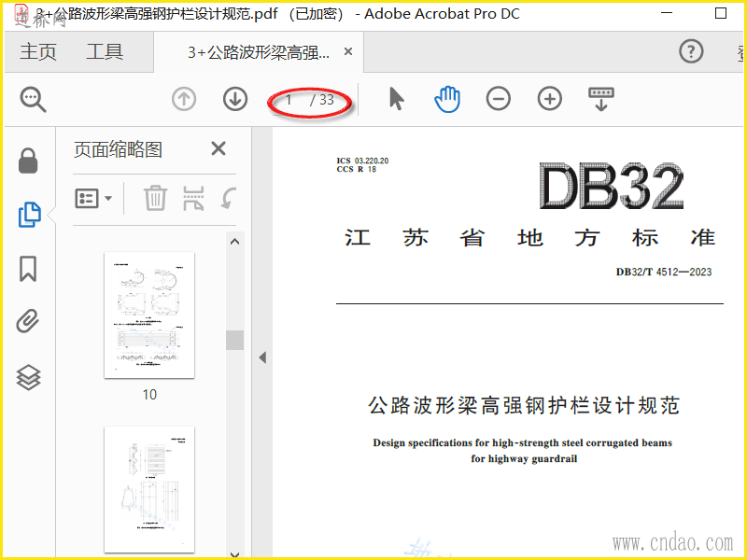
Task: Click the page 10 label
Action: point(149,394)
